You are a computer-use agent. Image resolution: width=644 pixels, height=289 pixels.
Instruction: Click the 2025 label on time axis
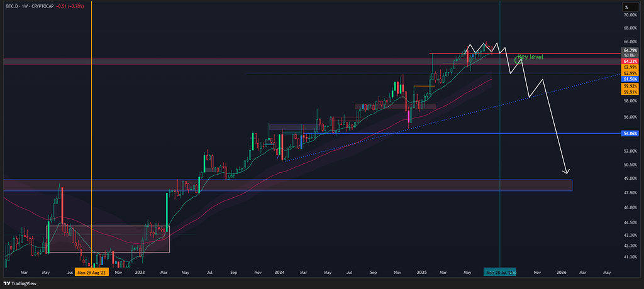[x=422, y=272]
